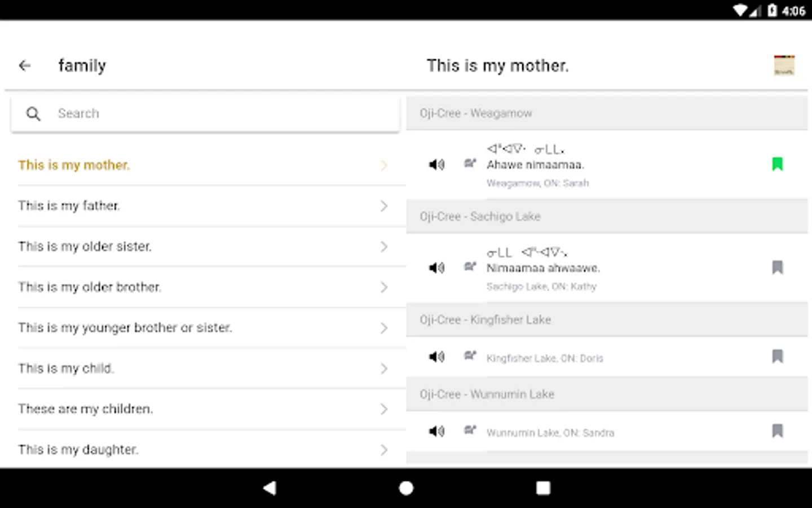Tap the slow-playback turtle icon for Weagamow

pyautogui.click(x=470, y=164)
